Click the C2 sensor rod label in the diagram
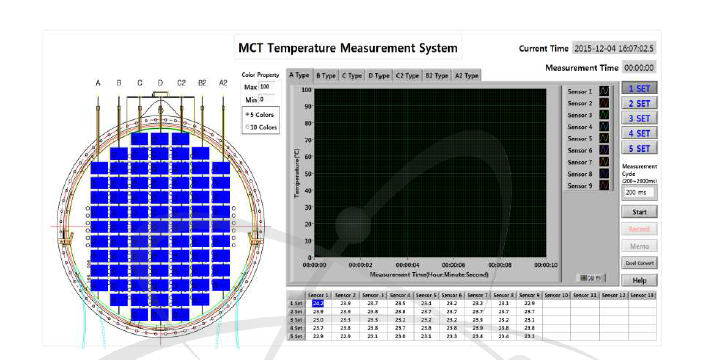The image size is (713, 360). [181, 83]
